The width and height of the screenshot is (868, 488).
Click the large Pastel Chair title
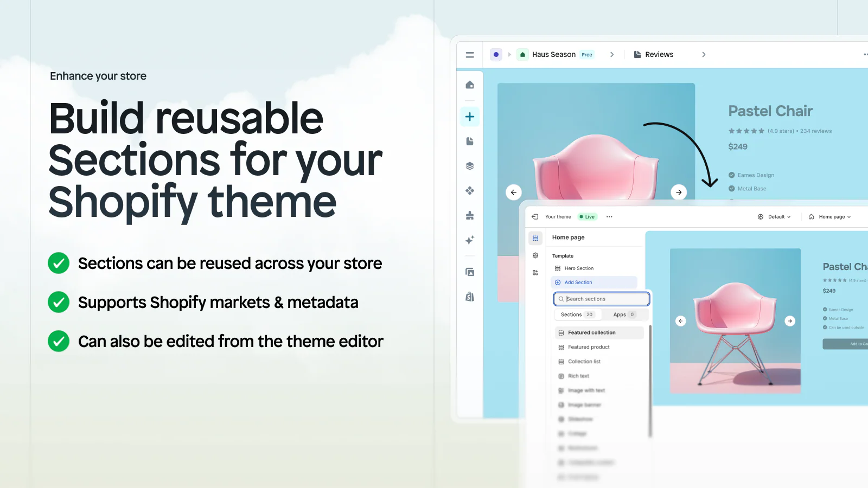(x=770, y=111)
